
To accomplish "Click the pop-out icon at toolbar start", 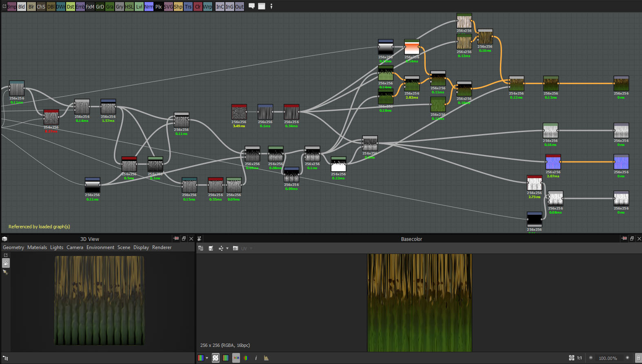I will (4, 6).
